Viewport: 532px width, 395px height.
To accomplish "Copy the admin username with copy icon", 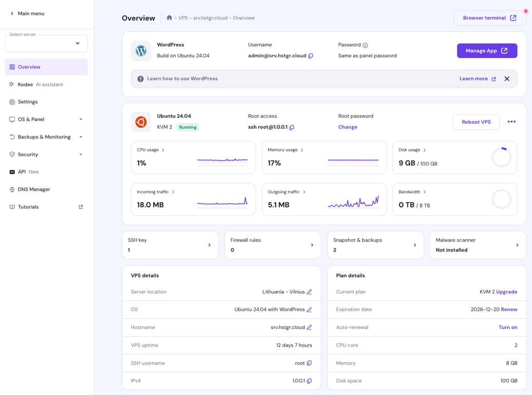I will pyautogui.click(x=309, y=56).
